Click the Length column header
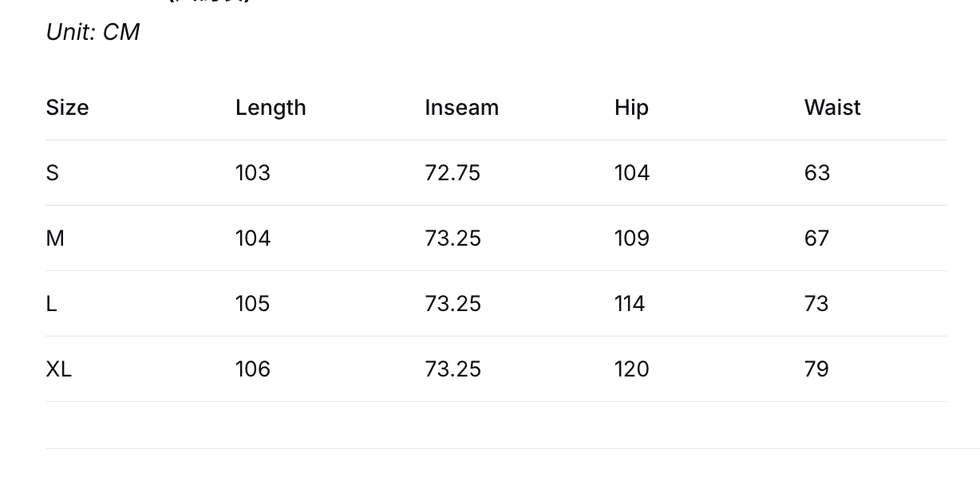Viewport: 980px width, 485px height. (271, 108)
